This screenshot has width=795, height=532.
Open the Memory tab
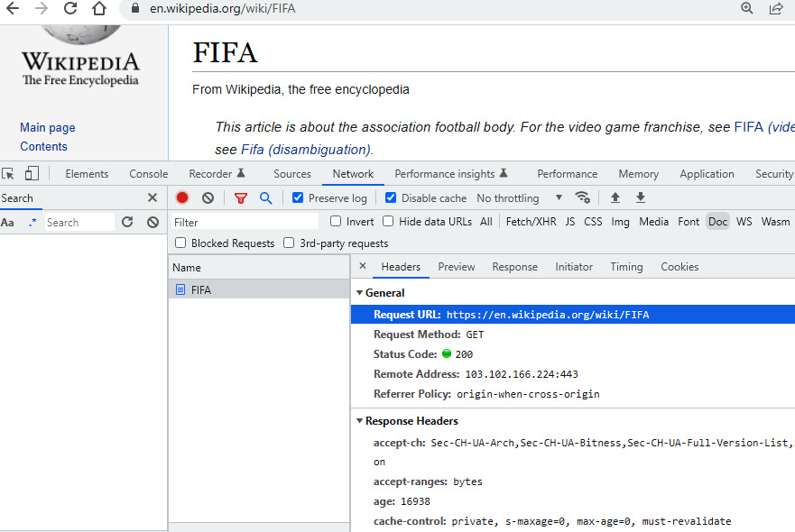click(638, 174)
